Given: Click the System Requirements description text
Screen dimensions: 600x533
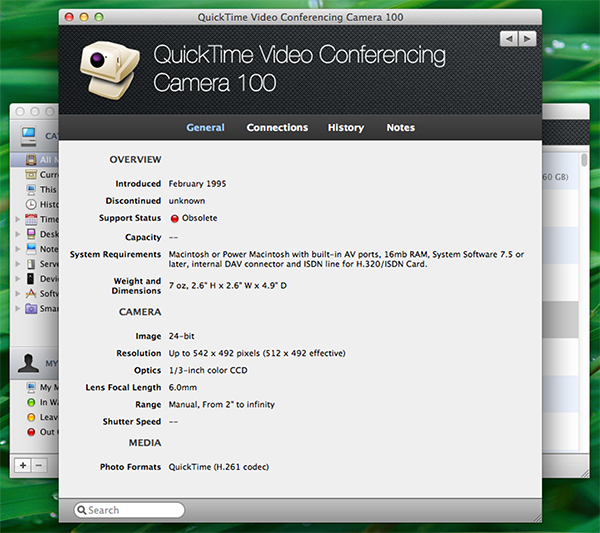Looking at the screenshot, I should (x=346, y=259).
